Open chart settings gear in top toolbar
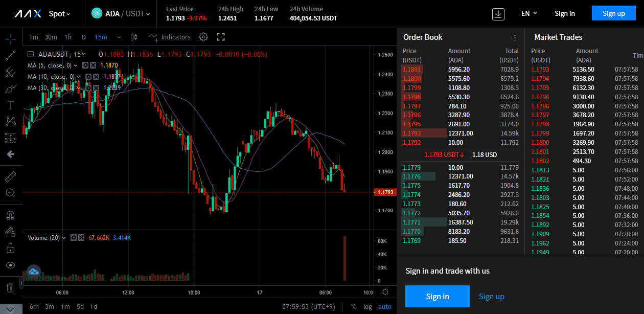The image size is (644, 314). point(203,37)
